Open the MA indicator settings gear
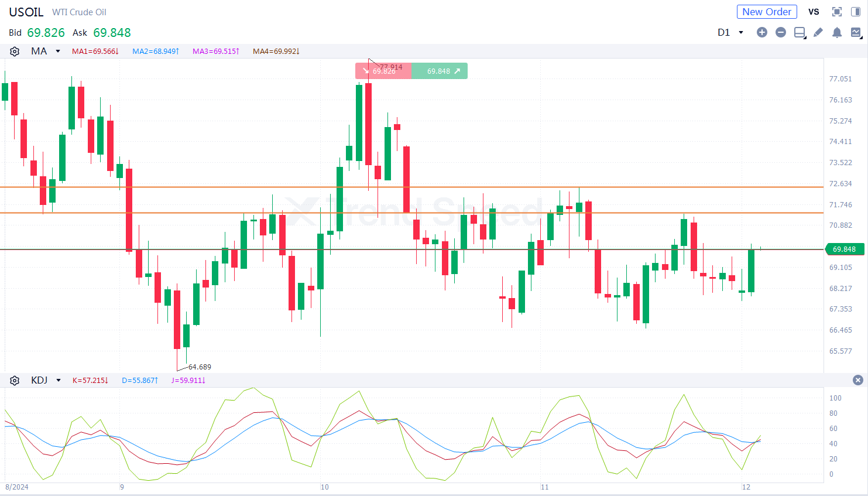The width and height of the screenshot is (868, 496). tap(14, 51)
